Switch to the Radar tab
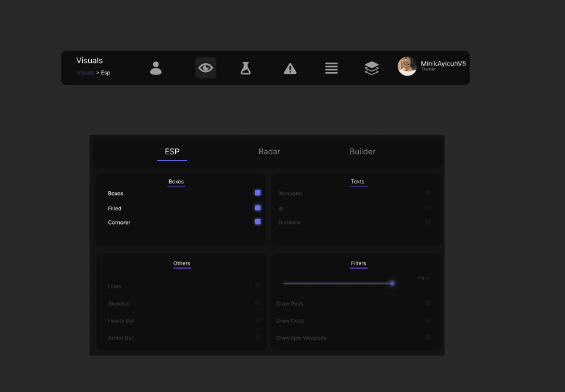Image resolution: width=565 pixels, height=392 pixels. click(x=269, y=152)
